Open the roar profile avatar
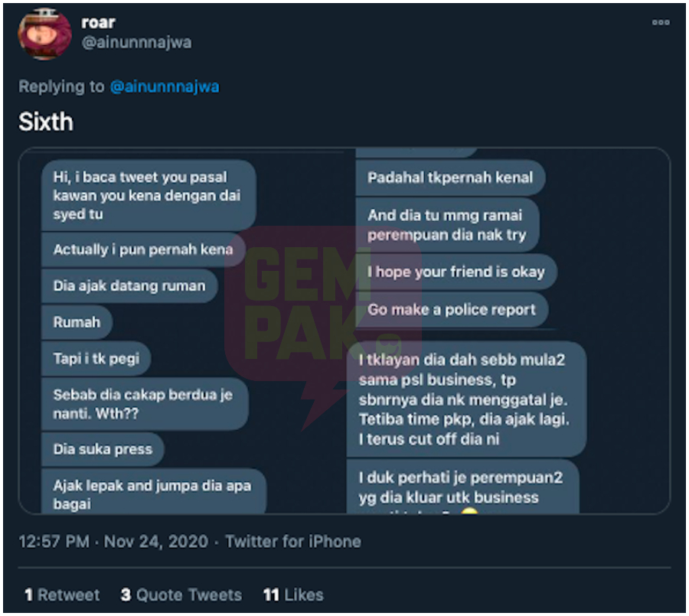The image size is (689, 616). point(44,34)
